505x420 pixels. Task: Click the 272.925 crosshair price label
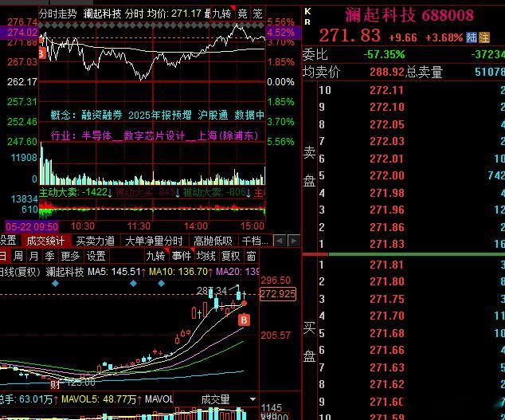coord(278,294)
